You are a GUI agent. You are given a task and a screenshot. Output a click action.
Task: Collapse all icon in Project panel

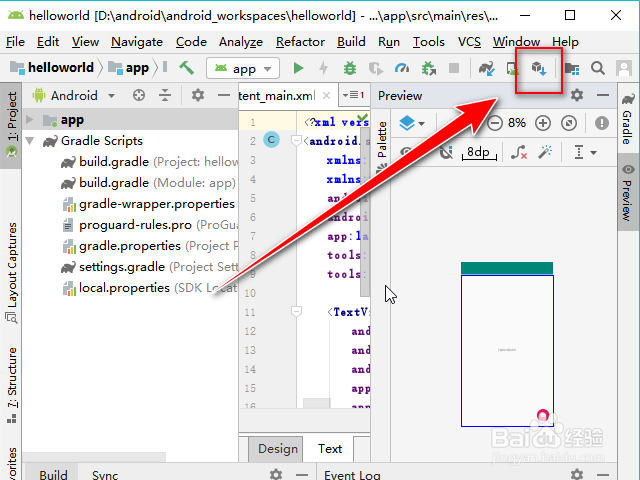[x=165, y=96]
